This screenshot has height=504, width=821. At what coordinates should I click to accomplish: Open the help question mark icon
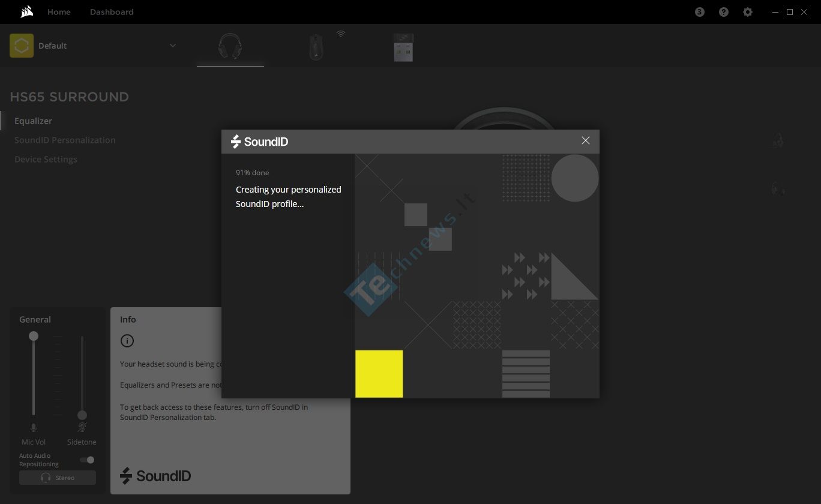point(724,12)
